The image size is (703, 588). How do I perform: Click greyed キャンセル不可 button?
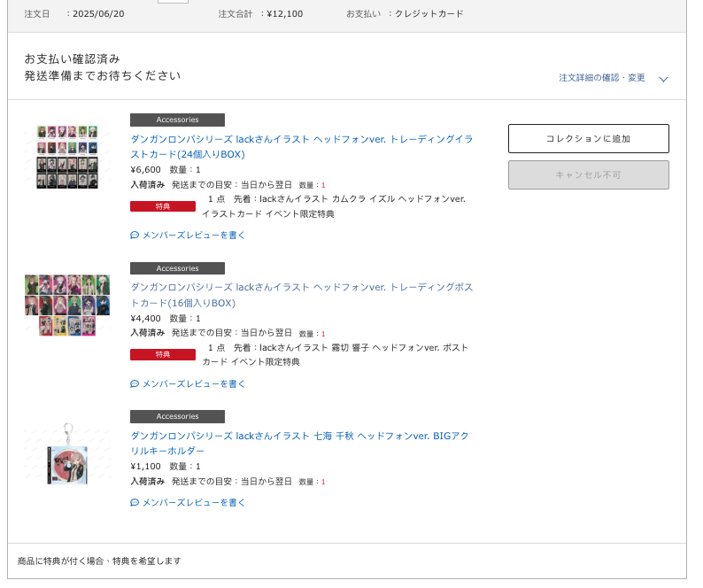(588, 175)
